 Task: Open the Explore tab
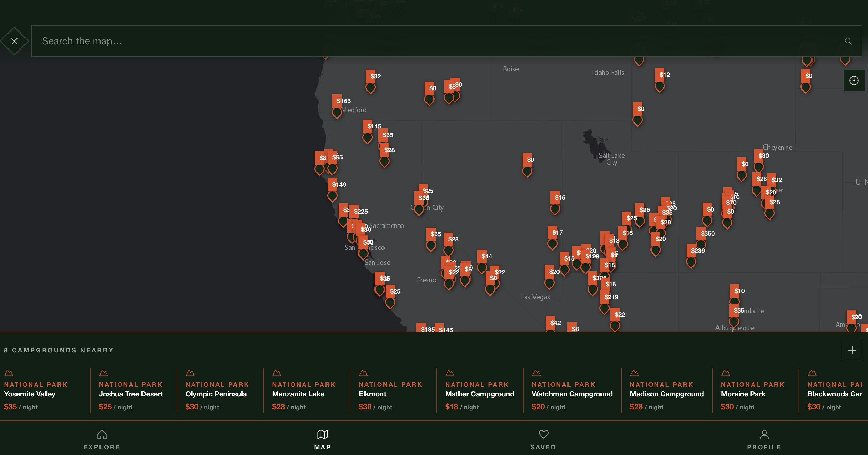tap(102, 440)
